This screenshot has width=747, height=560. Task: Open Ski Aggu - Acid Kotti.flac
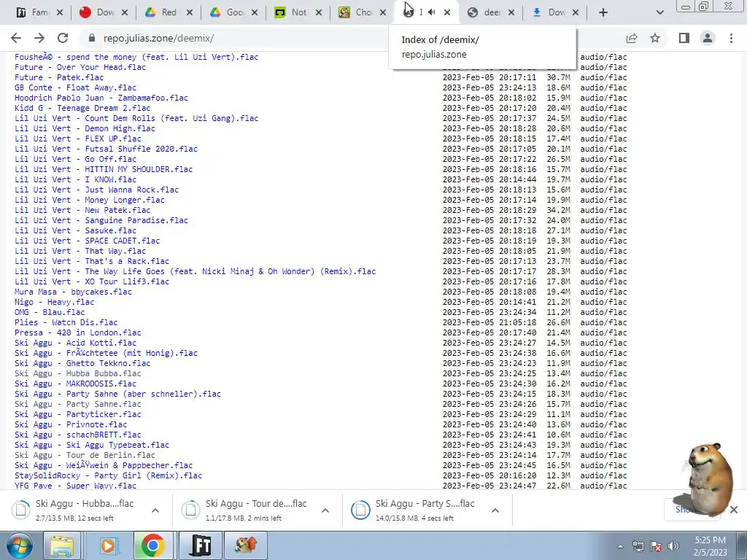(x=75, y=343)
